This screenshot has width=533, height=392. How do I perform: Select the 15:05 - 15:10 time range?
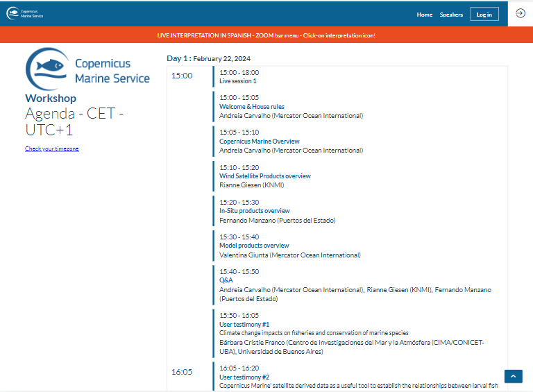pyautogui.click(x=239, y=132)
